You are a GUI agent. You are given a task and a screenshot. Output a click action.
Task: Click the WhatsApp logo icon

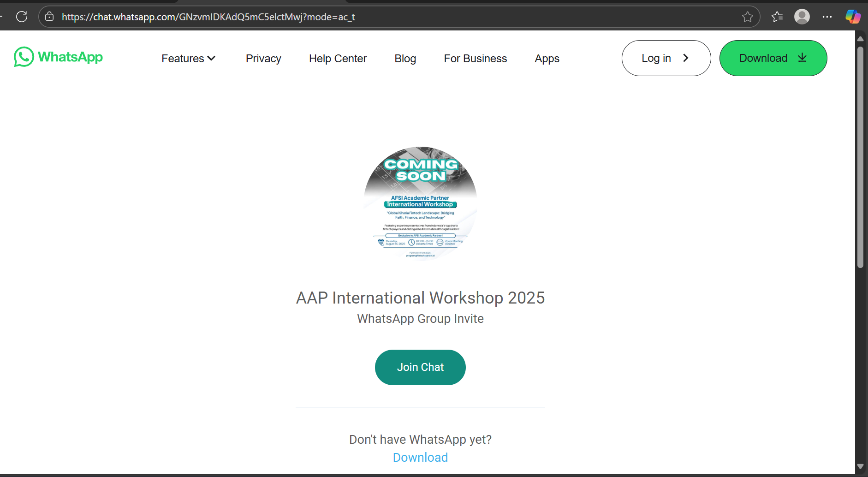(x=24, y=57)
